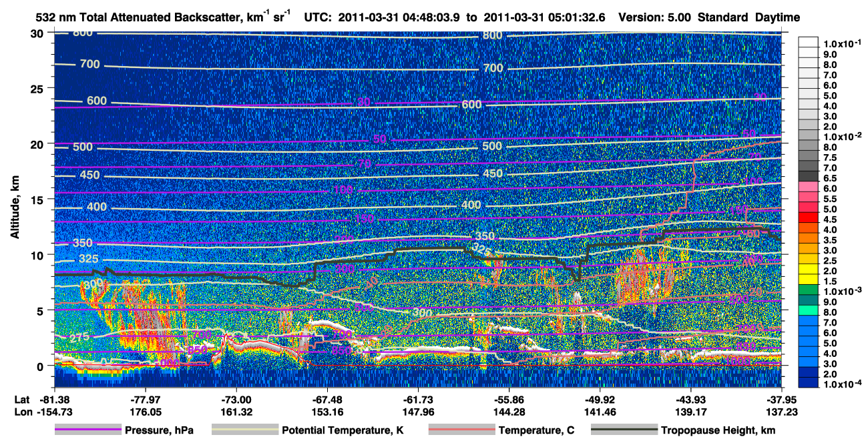Click latitude value '-37.95'

coord(781,400)
